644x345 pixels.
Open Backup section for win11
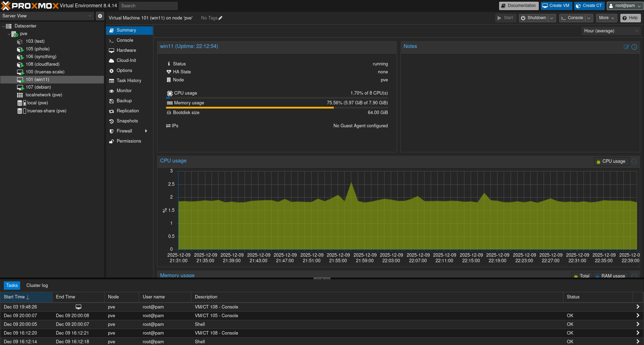[x=124, y=101]
